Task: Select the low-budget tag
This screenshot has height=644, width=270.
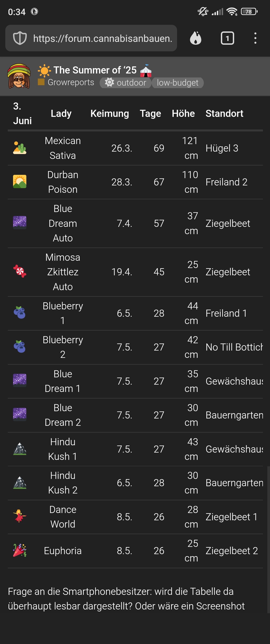Action: click(177, 83)
